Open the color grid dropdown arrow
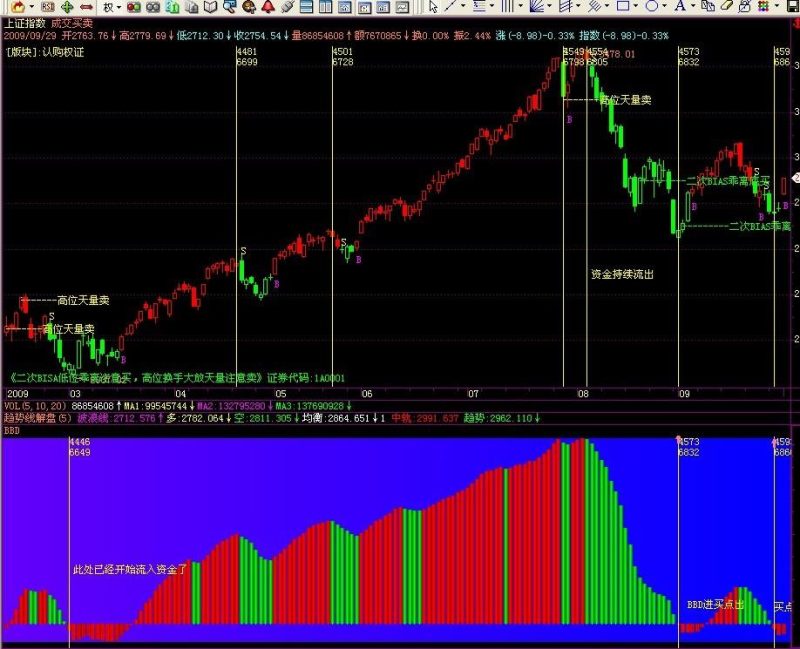Image resolution: width=800 pixels, height=649 pixels. coord(777,7)
